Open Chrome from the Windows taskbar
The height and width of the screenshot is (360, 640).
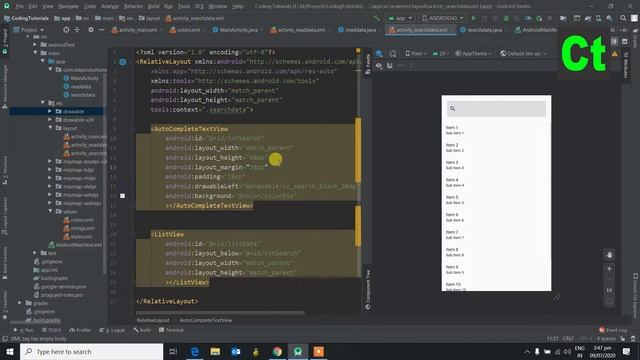coord(277,351)
